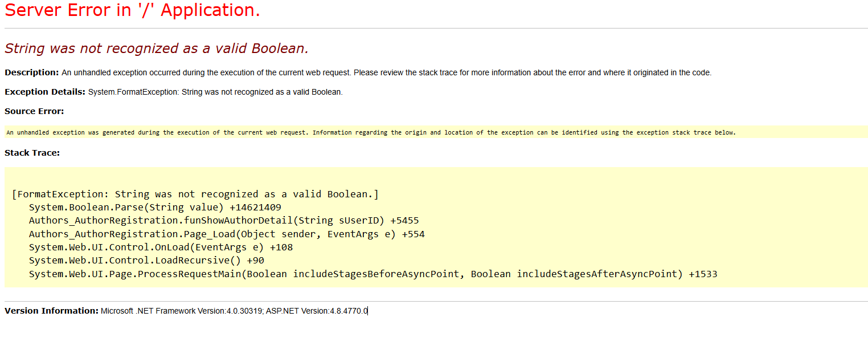This screenshot has height=341, width=868.
Task: Click the 'Source Error:' label
Action: (34, 111)
